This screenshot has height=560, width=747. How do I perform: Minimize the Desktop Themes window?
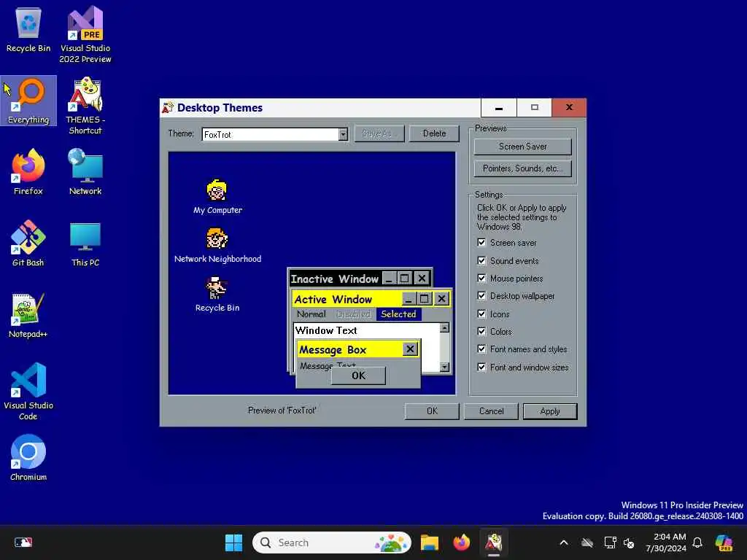498,108
